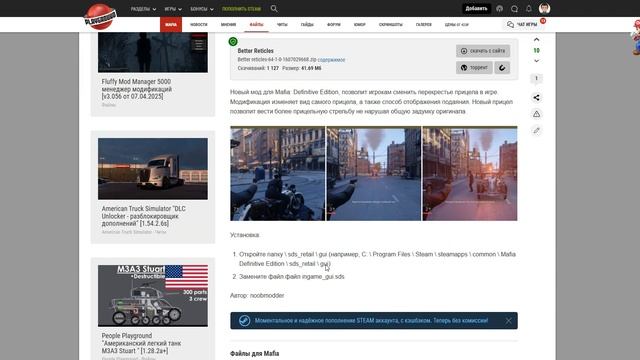The height and width of the screenshot is (360, 640).
Task: Switch to the Мнения tab
Action: pyautogui.click(x=228, y=25)
